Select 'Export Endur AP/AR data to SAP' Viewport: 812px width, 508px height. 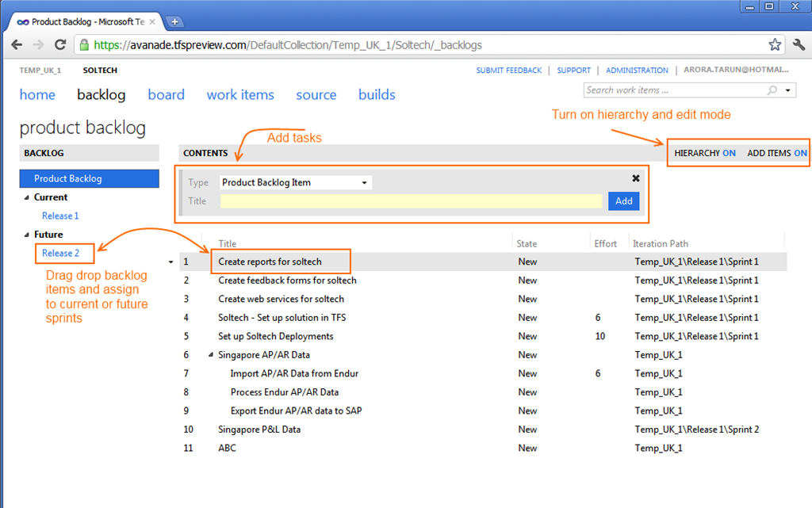pyautogui.click(x=297, y=411)
